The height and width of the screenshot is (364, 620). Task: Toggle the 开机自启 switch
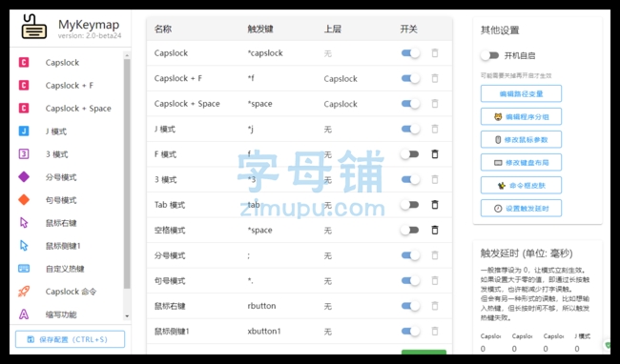pos(489,55)
